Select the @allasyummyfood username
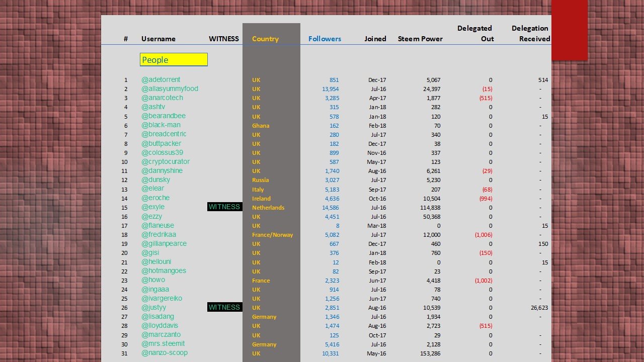The height and width of the screenshot is (362, 644). 170,88
